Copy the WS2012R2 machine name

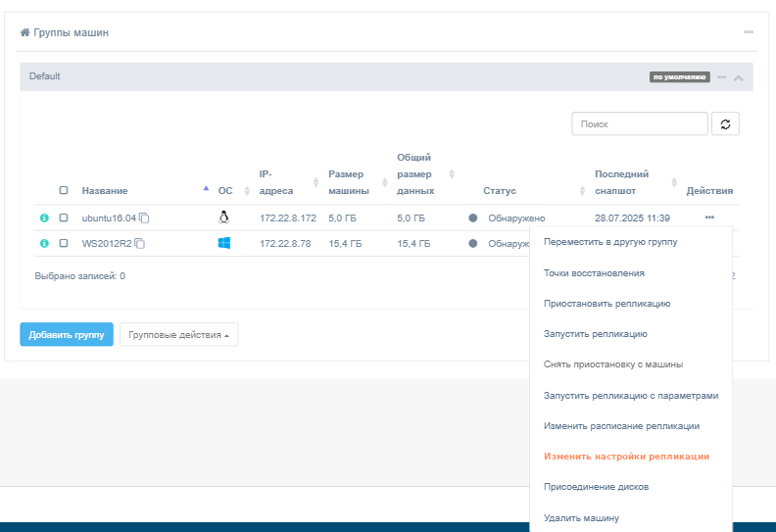click(139, 243)
